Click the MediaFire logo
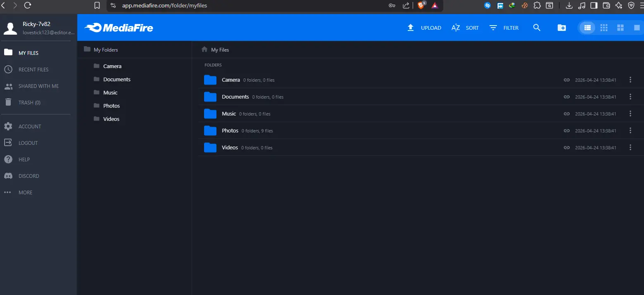The height and width of the screenshot is (295, 644). coord(119,28)
